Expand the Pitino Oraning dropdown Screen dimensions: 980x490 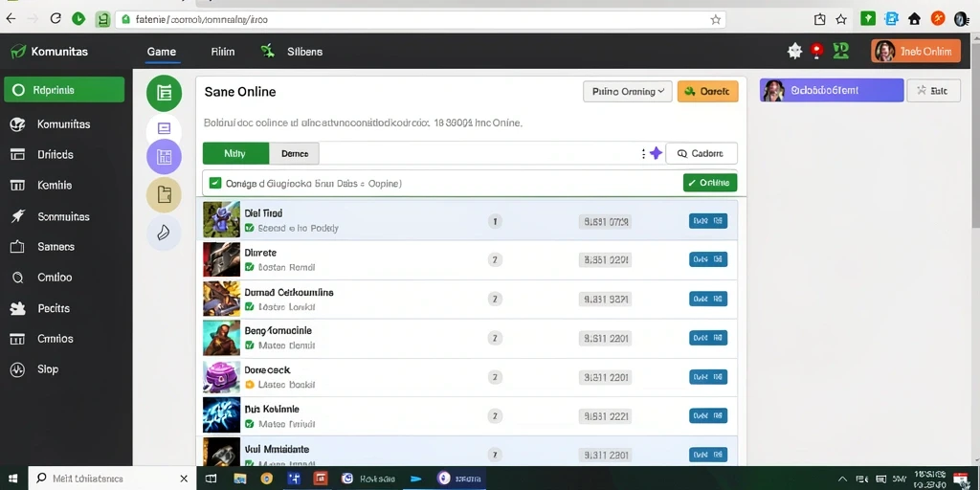point(628,91)
